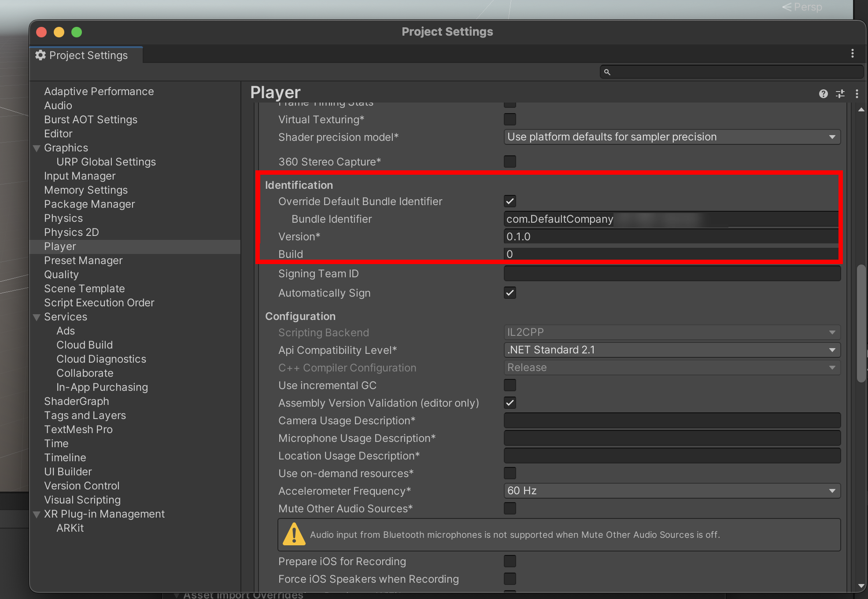Uncheck Override Default Bundle Identifier

(510, 201)
